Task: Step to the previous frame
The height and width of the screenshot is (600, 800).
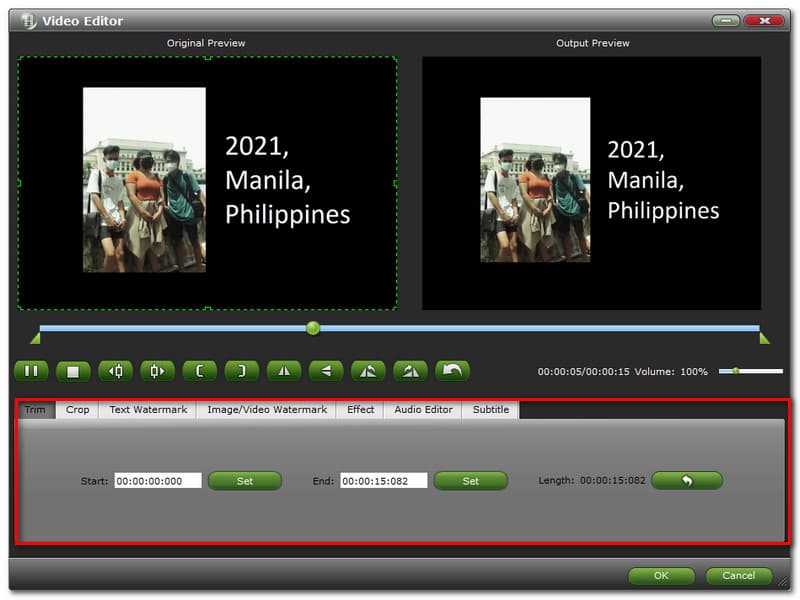Action: click(115, 371)
